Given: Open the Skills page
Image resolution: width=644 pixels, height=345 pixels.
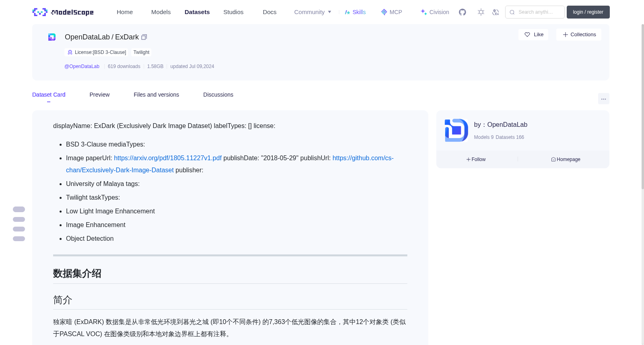Looking at the screenshot, I should pyautogui.click(x=355, y=12).
